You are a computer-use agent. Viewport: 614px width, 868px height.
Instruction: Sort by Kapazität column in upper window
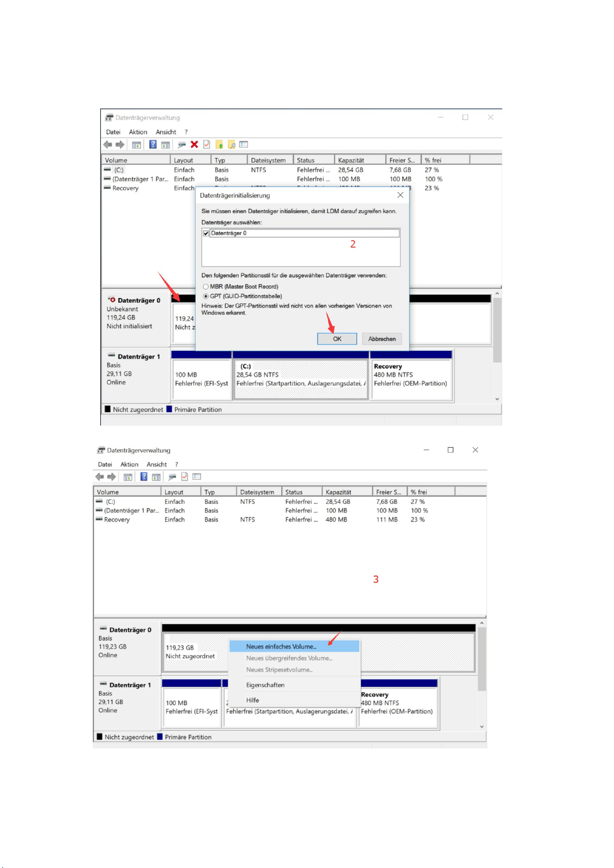coord(360,160)
